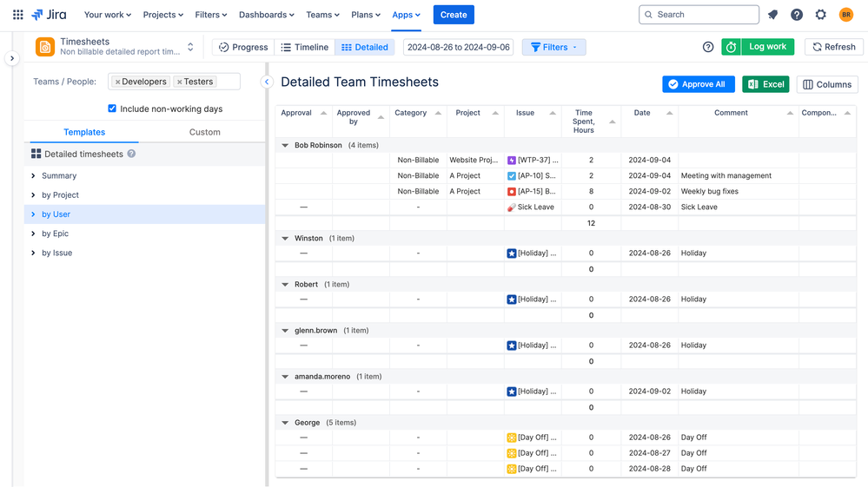Switch to the Progress view
Image resolution: width=868 pixels, height=487 pixels.
point(243,47)
